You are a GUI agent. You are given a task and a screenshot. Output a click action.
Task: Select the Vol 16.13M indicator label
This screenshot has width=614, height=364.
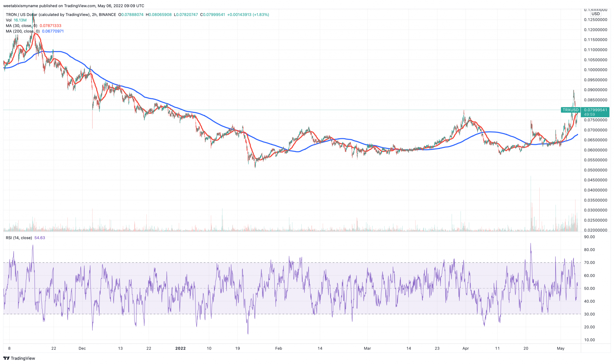16,20
